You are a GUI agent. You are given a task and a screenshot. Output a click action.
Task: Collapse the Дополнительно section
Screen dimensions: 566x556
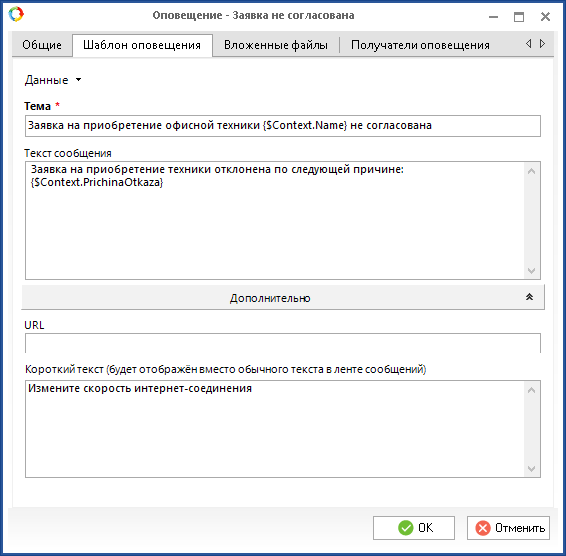tap(283, 297)
